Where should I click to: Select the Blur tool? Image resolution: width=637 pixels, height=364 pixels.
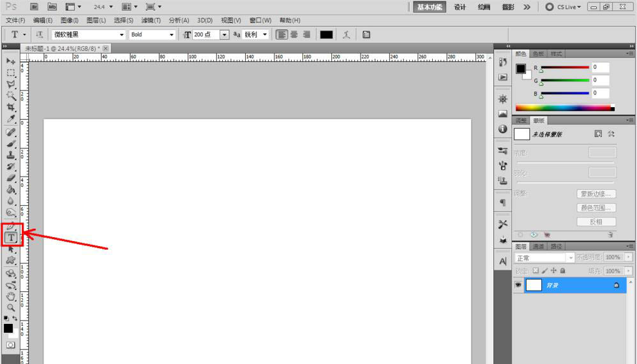click(x=11, y=201)
